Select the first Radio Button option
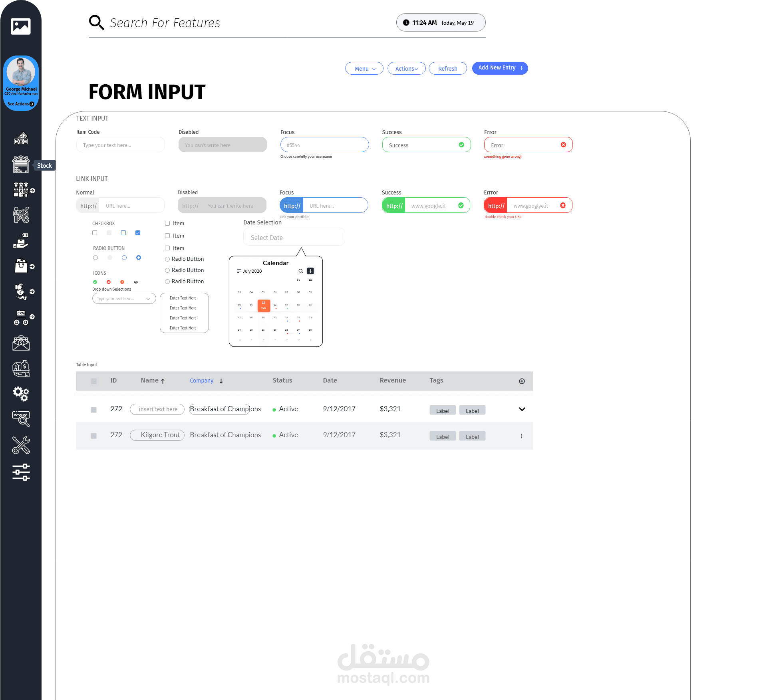Image resolution: width=767 pixels, height=700 pixels. (x=167, y=259)
